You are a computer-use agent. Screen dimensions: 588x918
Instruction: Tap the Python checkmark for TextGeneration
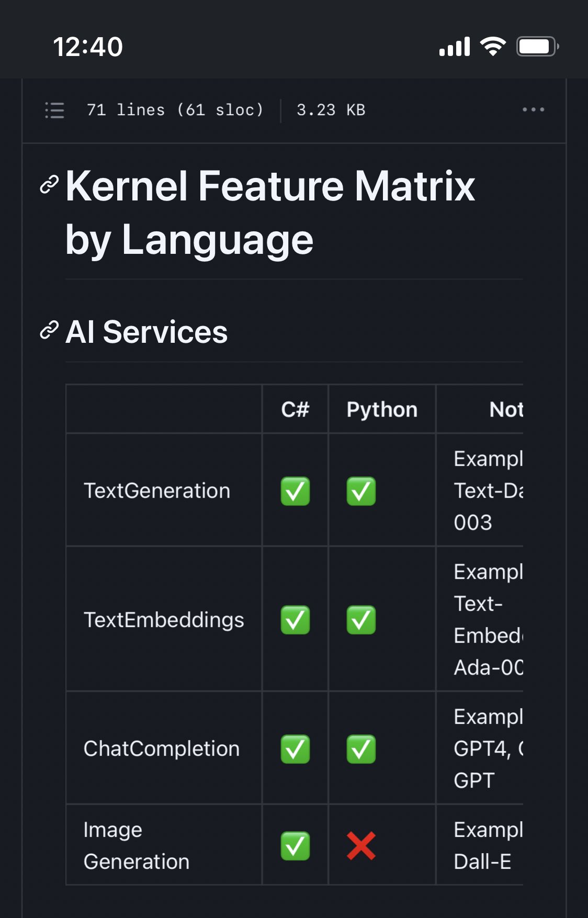click(x=361, y=491)
